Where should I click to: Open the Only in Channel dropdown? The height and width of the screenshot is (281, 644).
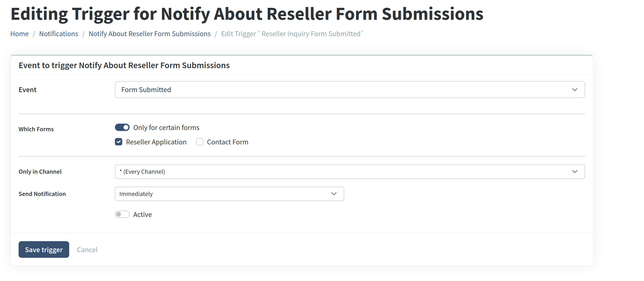click(x=350, y=172)
